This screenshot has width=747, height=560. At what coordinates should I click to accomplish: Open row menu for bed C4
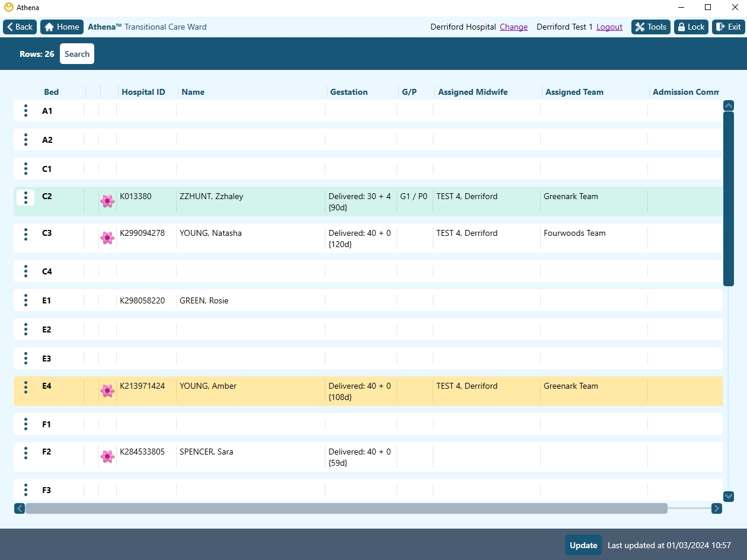[x=25, y=271]
